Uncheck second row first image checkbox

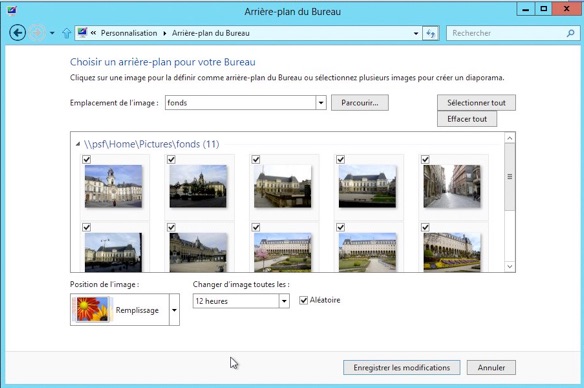(86, 227)
